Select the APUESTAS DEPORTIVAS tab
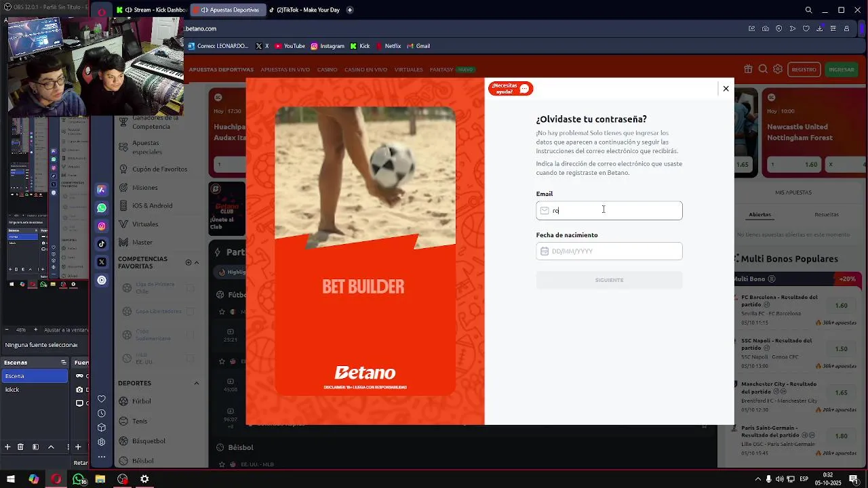 [221, 70]
